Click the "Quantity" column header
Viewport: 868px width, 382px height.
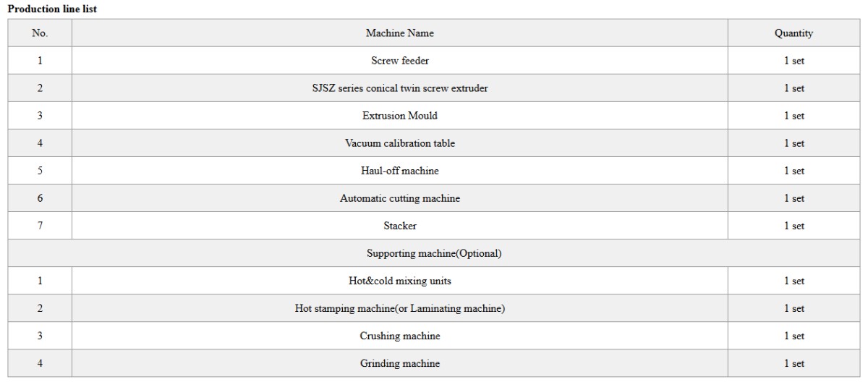[x=793, y=33]
